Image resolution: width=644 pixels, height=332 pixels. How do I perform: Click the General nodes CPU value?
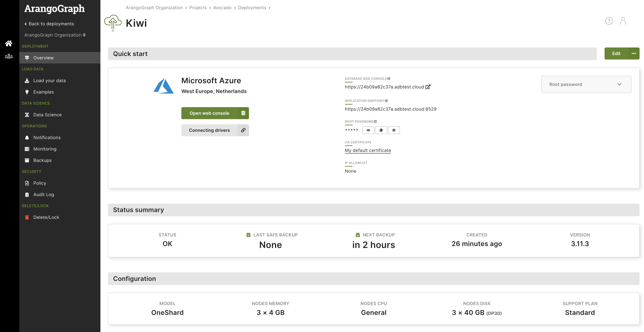(373, 313)
